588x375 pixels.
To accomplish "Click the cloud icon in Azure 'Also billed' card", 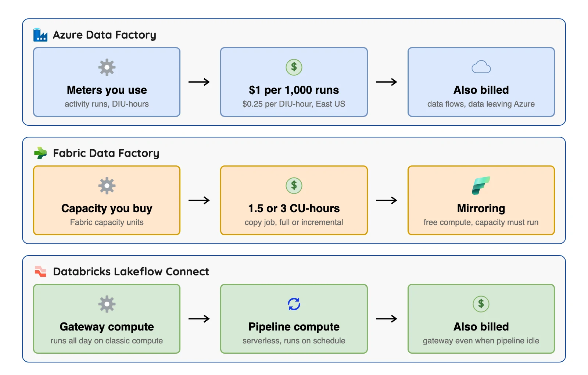I will (481, 67).
